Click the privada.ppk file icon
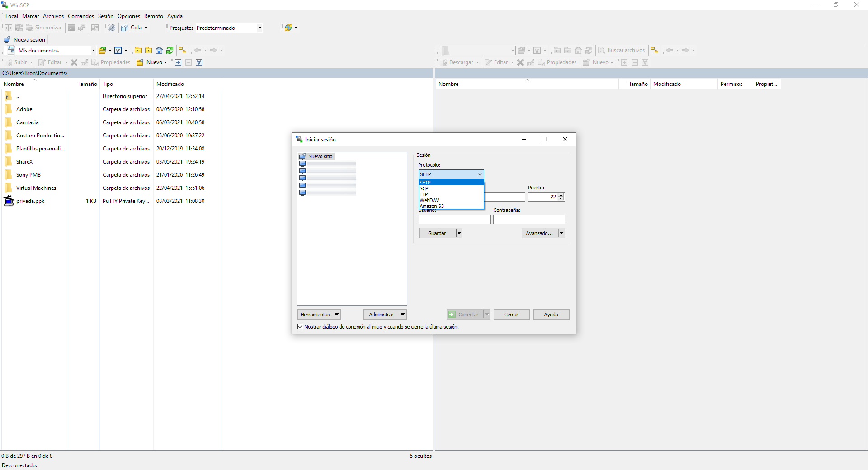The height and width of the screenshot is (470, 868). (x=9, y=201)
